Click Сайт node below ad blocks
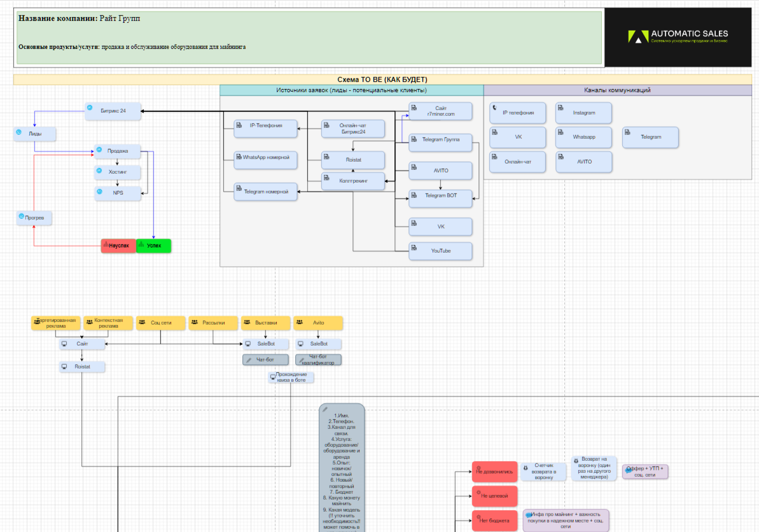Screen dimensions: 759x532 [82, 344]
